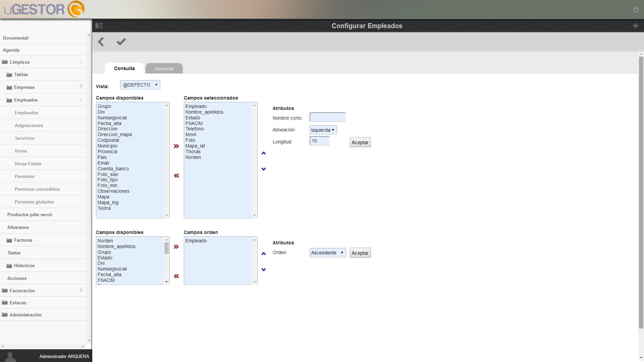
Task: Click the print icon in title bar
Action: coord(635,26)
